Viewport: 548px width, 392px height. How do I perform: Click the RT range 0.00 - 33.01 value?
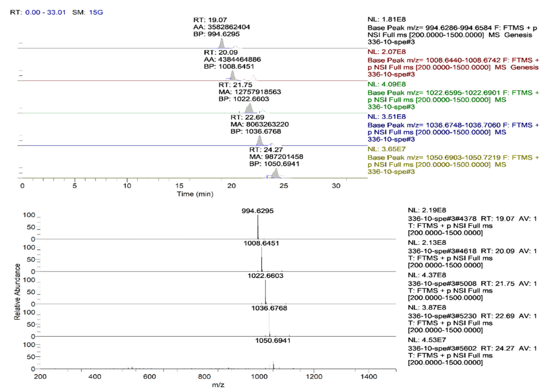[x=45, y=12]
